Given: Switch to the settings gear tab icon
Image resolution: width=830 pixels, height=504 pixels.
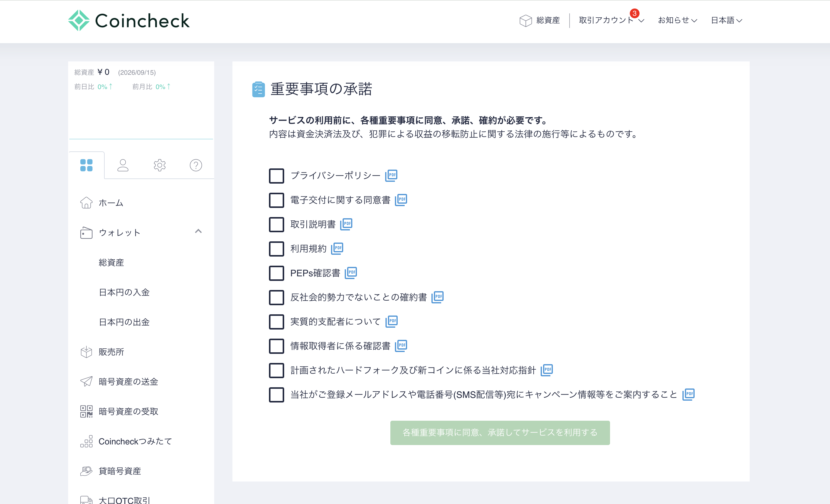Looking at the screenshot, I should tap(160, 165).
